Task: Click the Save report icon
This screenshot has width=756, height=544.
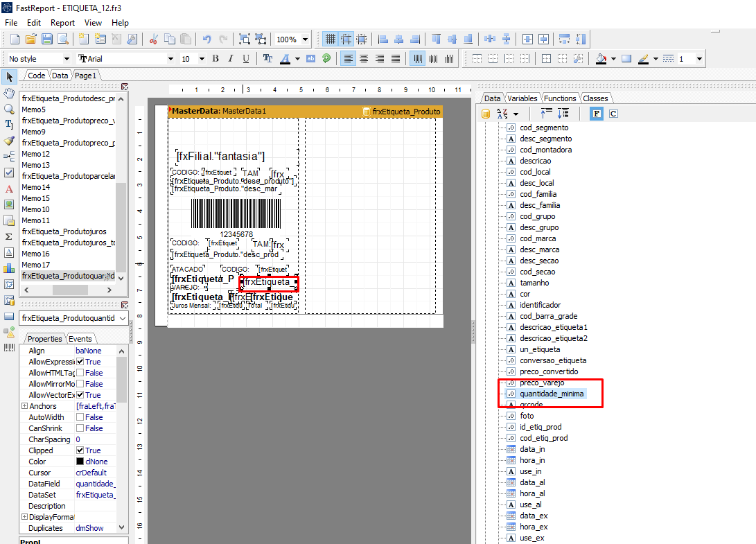Action: click(x=47, y=40)
